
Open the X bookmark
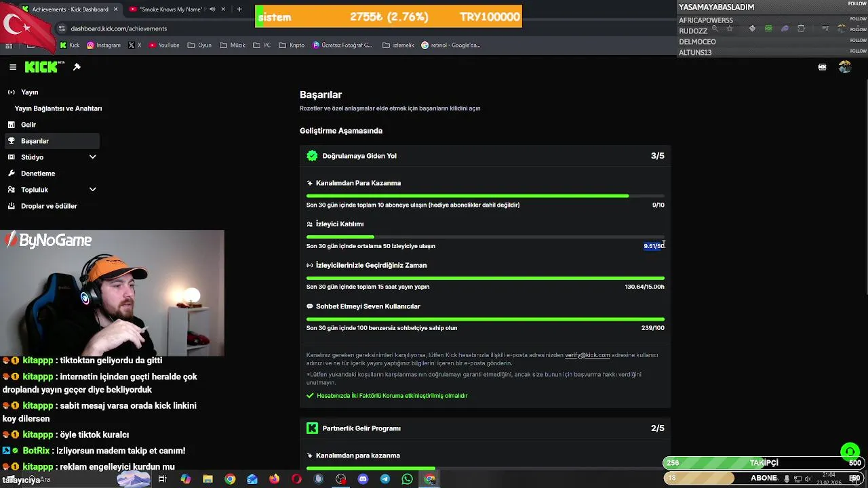click(x=135, y=45)
